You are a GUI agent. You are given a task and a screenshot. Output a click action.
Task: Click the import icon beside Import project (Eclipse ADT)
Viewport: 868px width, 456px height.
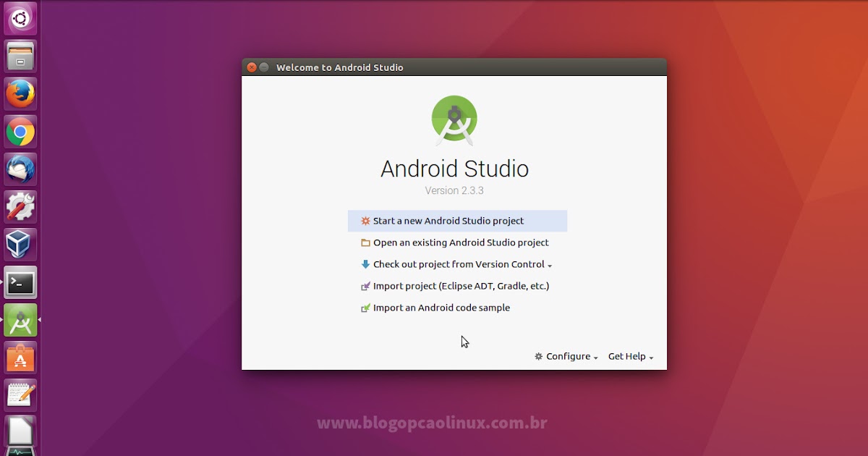pos(365,286)
